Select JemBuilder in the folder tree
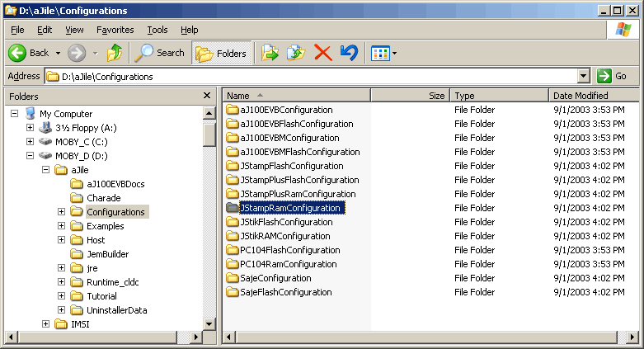Screen dimensions: 644x349 tap(107, 254)
